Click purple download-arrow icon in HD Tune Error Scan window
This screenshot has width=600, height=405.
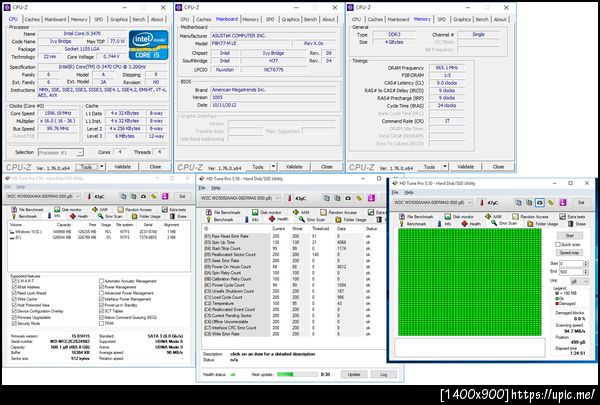click(562, 202)
